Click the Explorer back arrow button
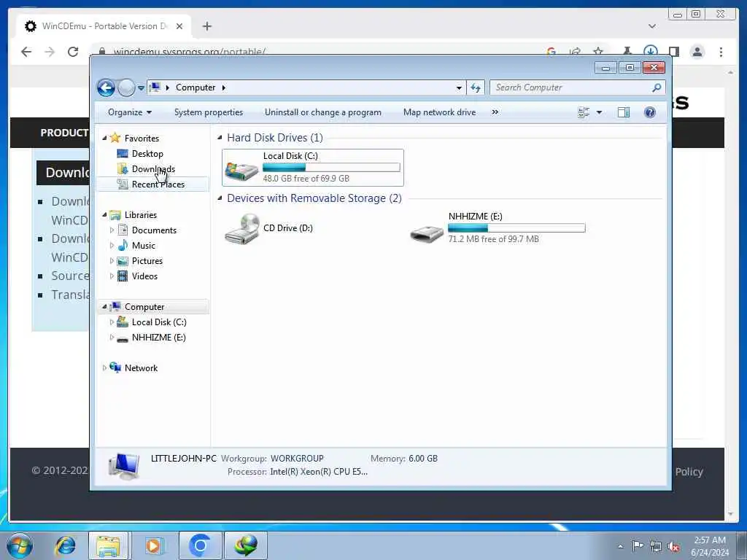 pyautogui.click(x=106, y=87)
